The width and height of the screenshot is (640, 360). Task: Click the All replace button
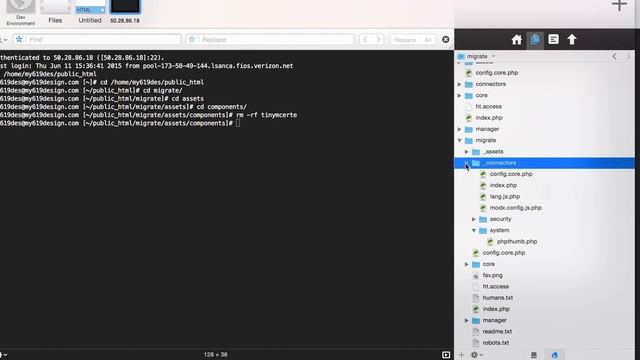pos(427,40)
